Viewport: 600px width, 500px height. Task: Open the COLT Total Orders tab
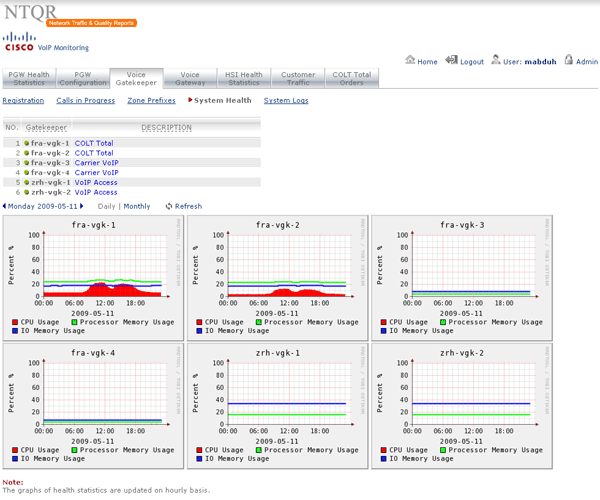click(353, 79)
